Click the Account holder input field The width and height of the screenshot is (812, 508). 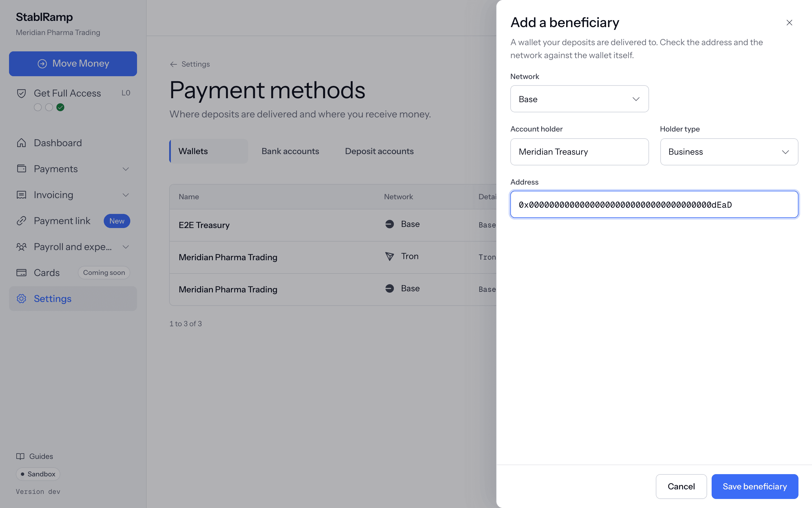pos(579,152)
